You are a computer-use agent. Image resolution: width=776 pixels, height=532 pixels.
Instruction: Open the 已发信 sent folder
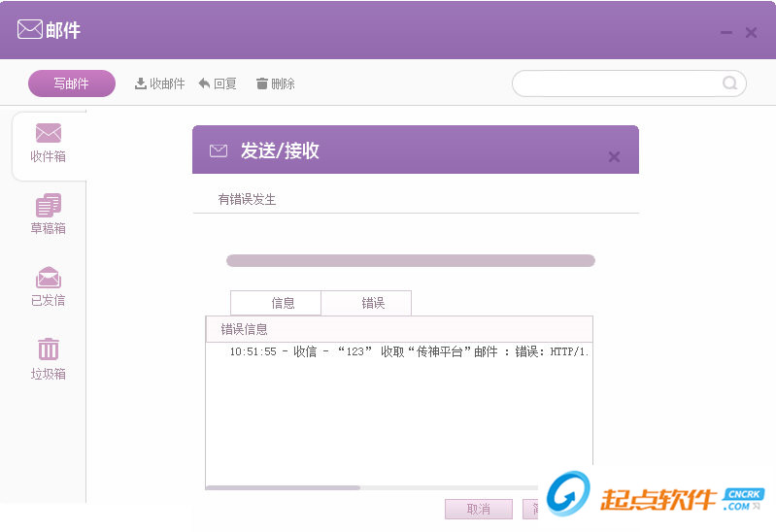pos(49,286)
